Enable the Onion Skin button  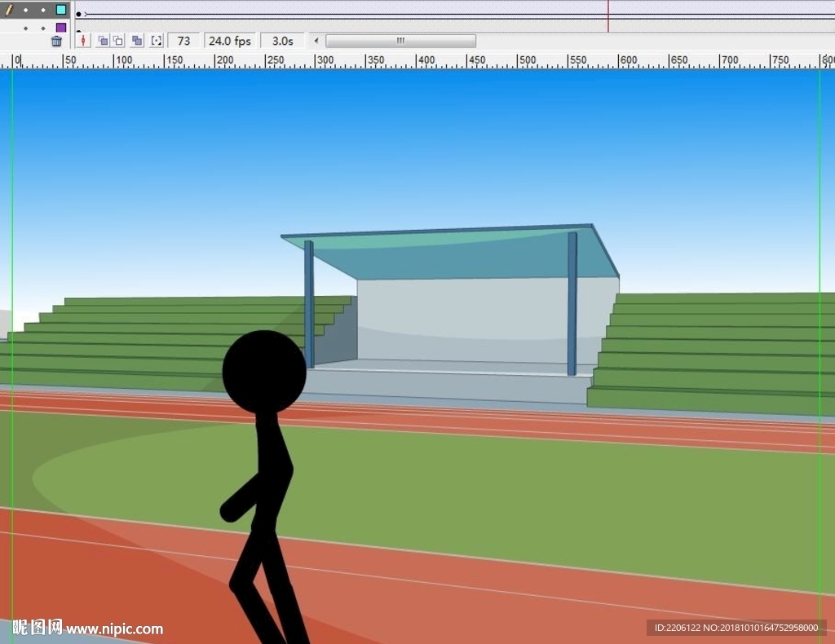(x=103, y=41)
